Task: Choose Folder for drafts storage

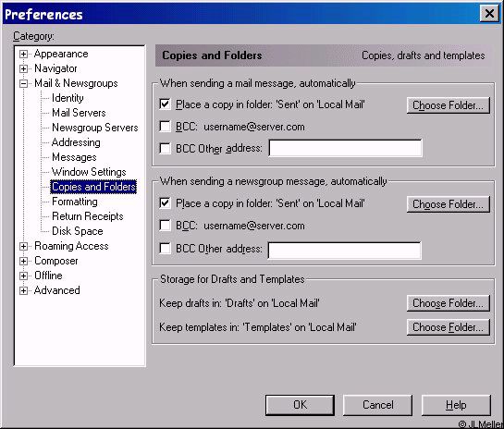Action: click(449, 303)
